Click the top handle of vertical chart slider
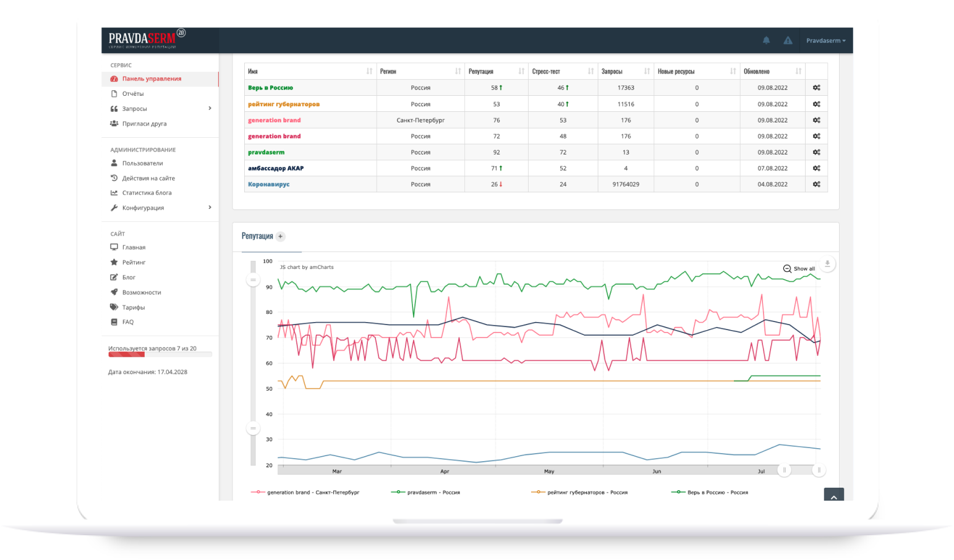 point(252,280)
